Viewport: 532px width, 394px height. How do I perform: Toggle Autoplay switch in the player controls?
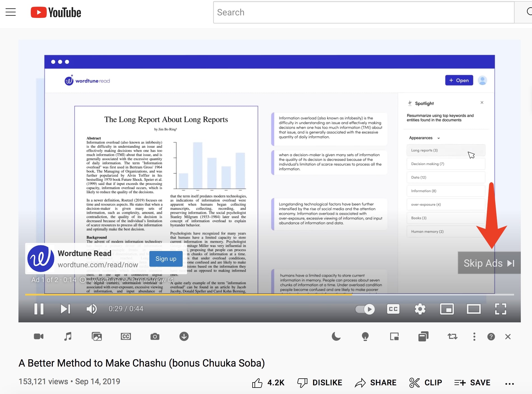pos(365,309)
